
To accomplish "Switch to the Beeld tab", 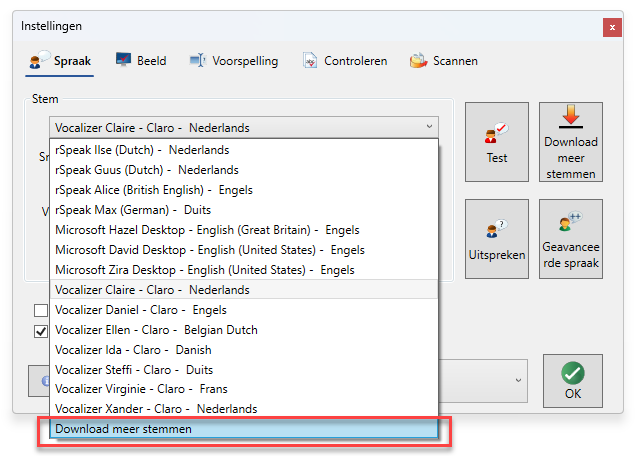I will point(141,61).
